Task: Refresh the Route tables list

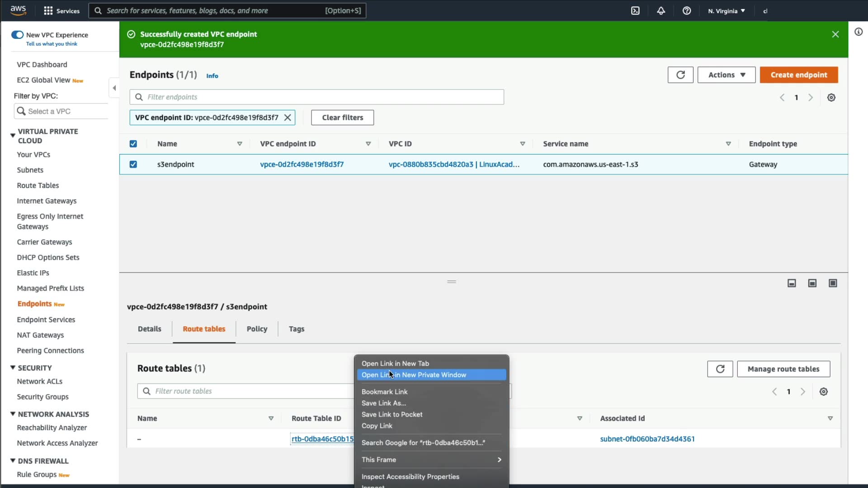Action: click(x=720, y=369)
